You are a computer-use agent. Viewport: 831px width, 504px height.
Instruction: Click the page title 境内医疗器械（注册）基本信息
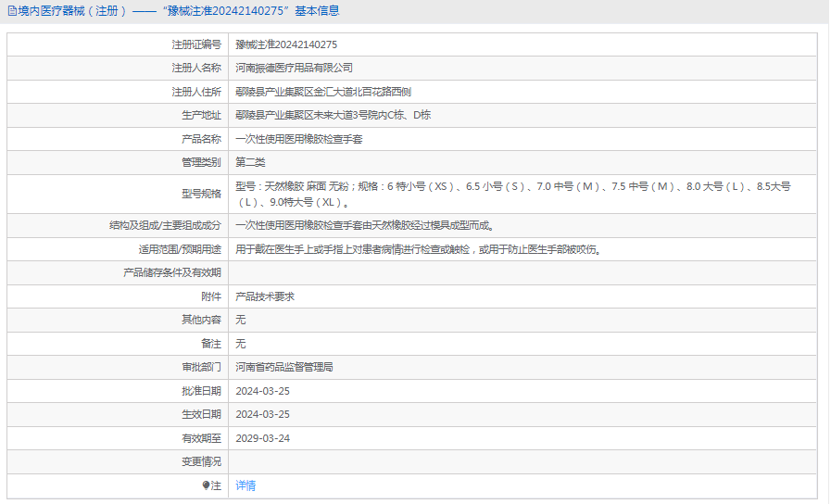tap(178, 11)
